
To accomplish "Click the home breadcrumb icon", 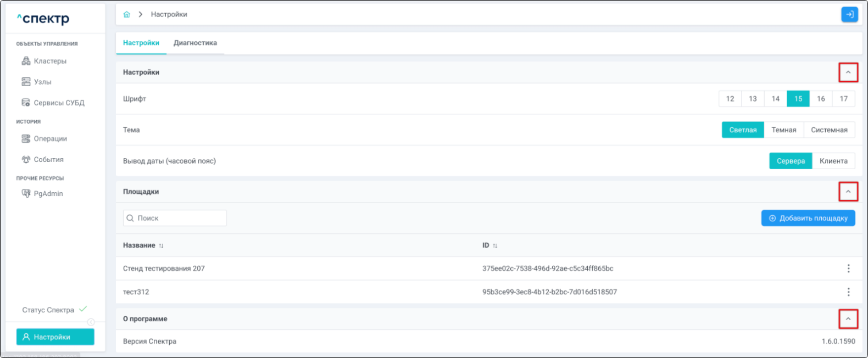I will coord(127,14).
